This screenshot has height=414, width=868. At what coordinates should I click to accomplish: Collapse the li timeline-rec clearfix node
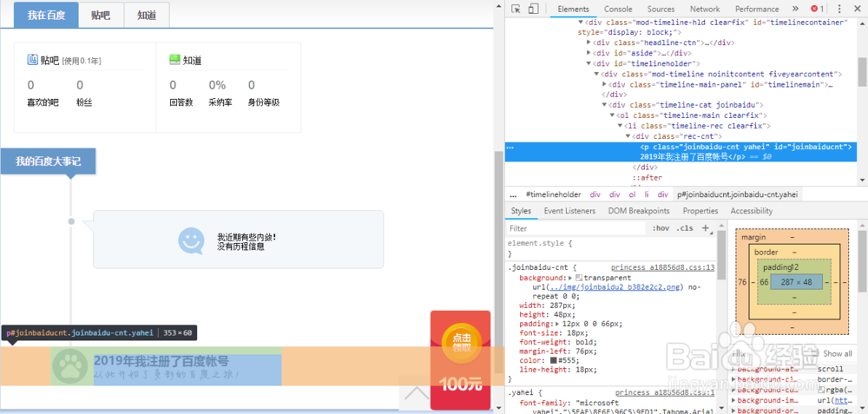[620, 126]
